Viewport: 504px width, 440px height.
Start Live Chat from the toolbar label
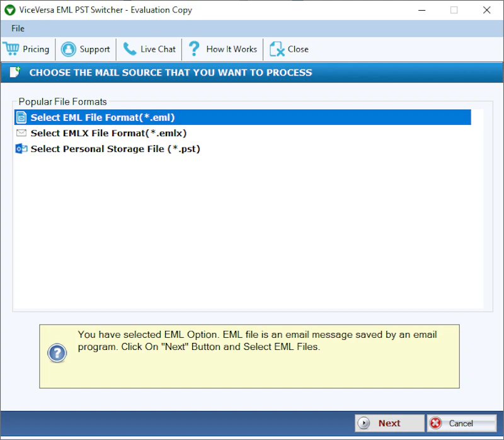[158, 49]
